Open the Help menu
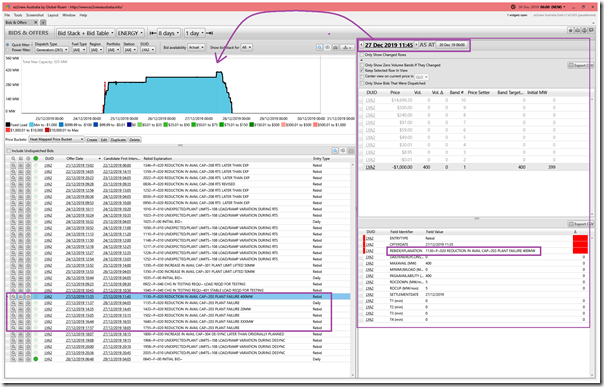Screen dimensions: 604x387 coord(83,15)
